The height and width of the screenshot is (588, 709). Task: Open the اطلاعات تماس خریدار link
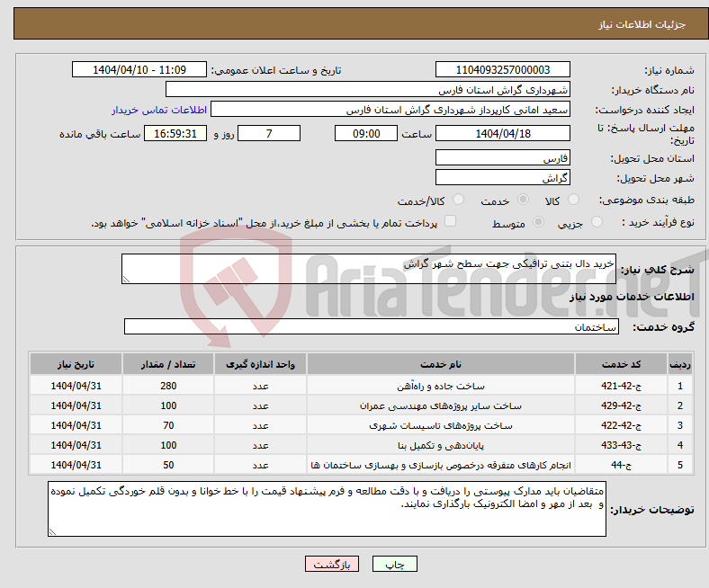(159, 110)
